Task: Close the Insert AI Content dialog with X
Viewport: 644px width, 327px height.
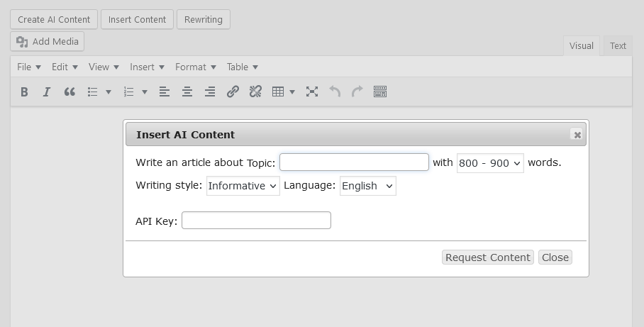Action: tap(577, 134)
